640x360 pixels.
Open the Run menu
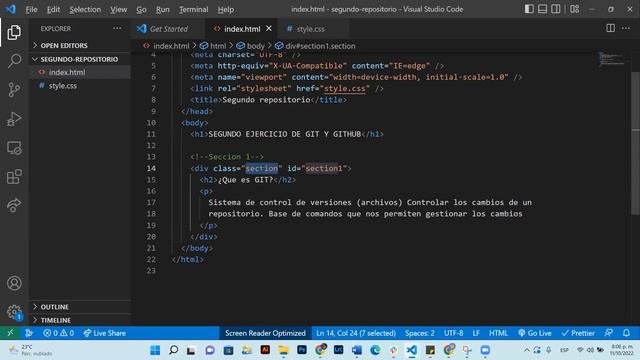(x=162, y=9)
